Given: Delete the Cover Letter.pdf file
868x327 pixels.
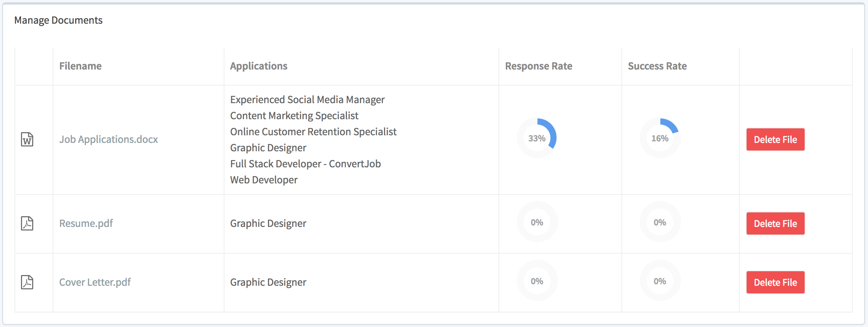Looking at the screenshot, I should [775, 282].
